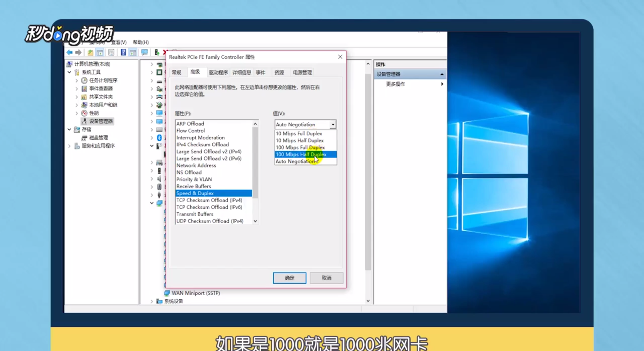Collapse the 设备管理器 actions header
The image size is (644, 351).
[x=442, y=74]
